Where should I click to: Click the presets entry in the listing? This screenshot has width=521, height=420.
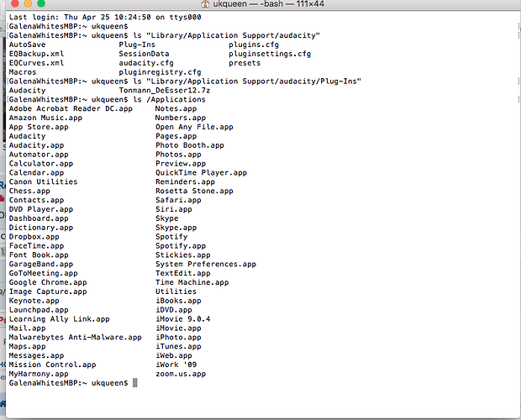tap(245, 63)
